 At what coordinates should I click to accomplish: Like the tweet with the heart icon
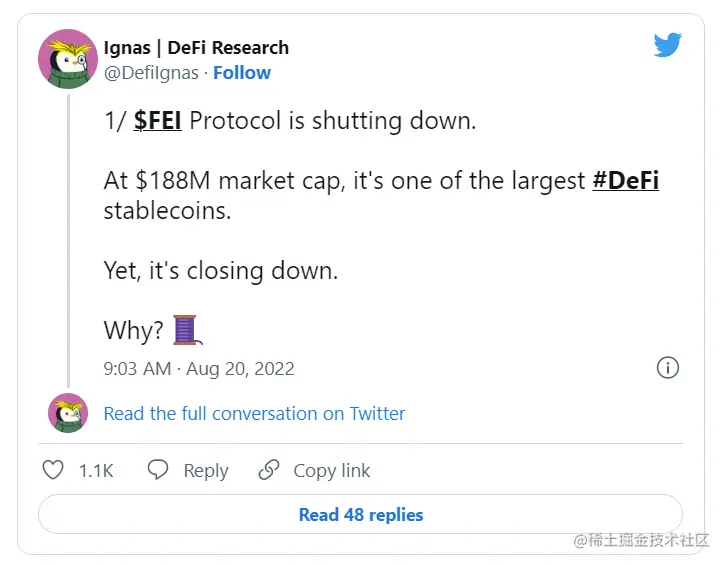point(54,471)
